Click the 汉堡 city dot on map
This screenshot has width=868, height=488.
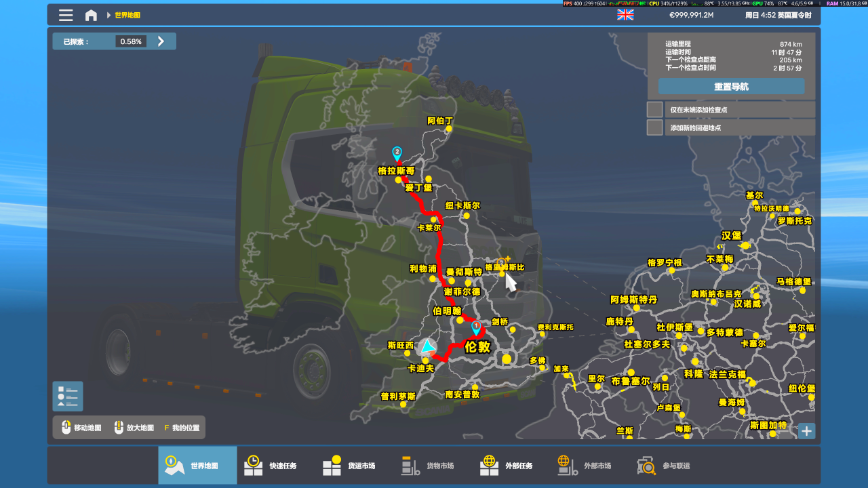point(745,245)
